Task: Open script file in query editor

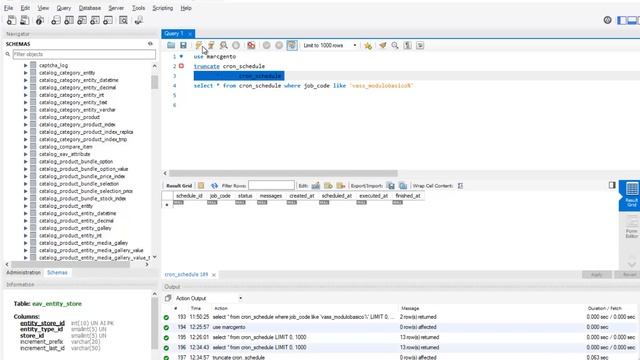Action: 171,45
